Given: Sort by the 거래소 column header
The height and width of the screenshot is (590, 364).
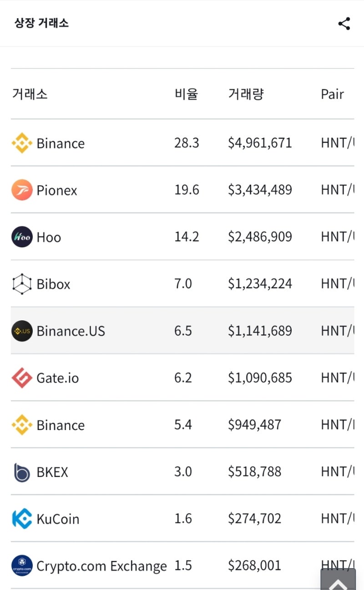Looking at the screenshot, I should click(x=30, y=94).
